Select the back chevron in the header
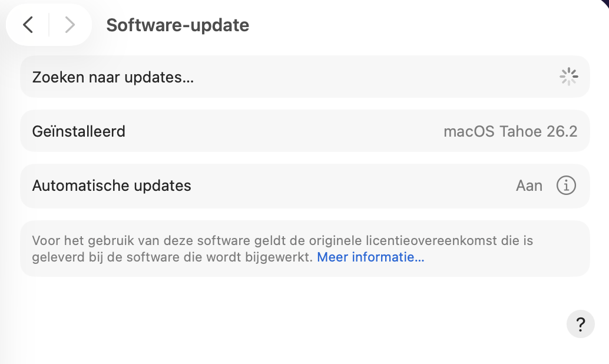 pos(28,25)
